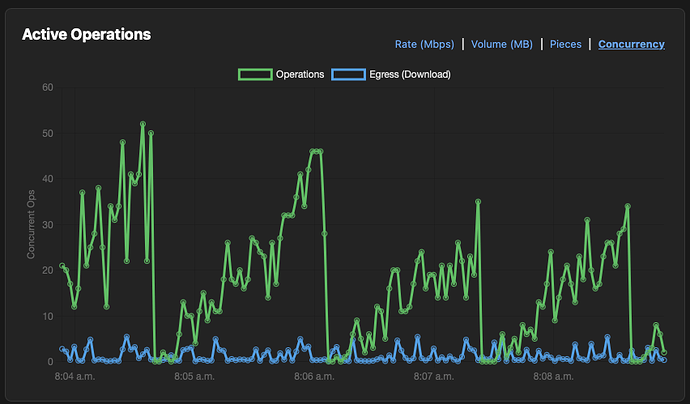Click the underlined Concurrency link

pos(631,44)
